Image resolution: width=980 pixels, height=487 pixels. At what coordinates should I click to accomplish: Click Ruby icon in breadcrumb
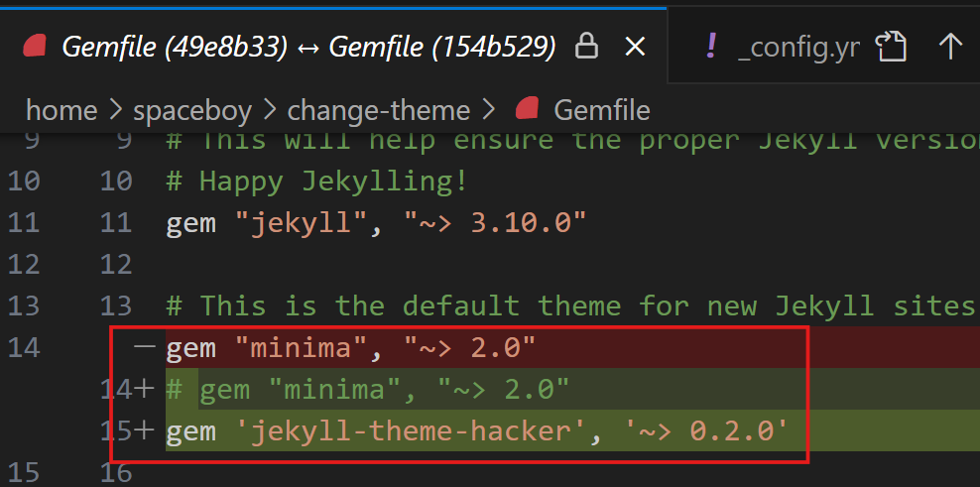coord(525,110)
